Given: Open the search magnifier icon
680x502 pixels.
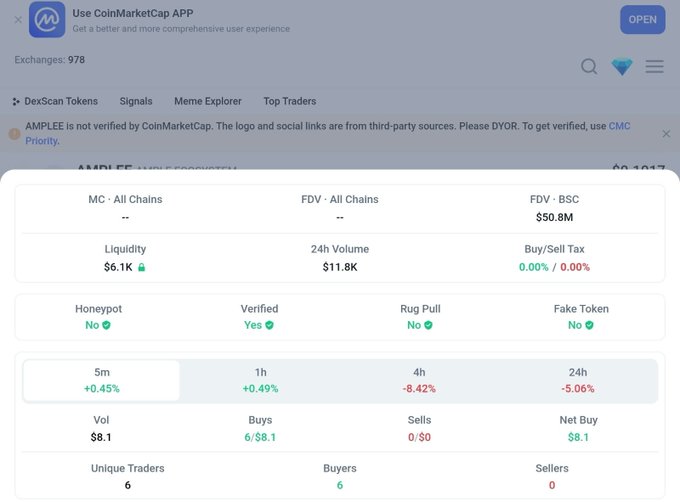Looking at the screenshot, I should (589, 66).
